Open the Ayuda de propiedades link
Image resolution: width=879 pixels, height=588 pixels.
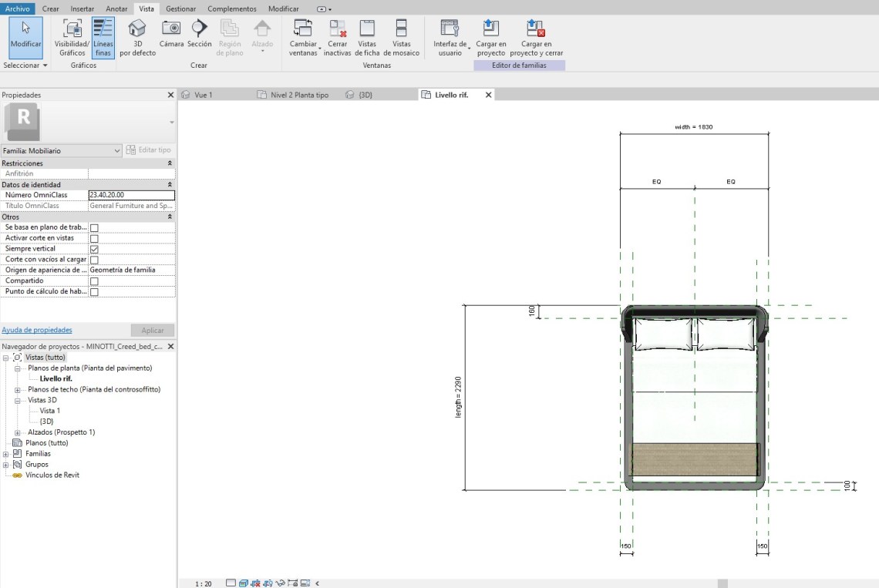click(x=37, y=330)
